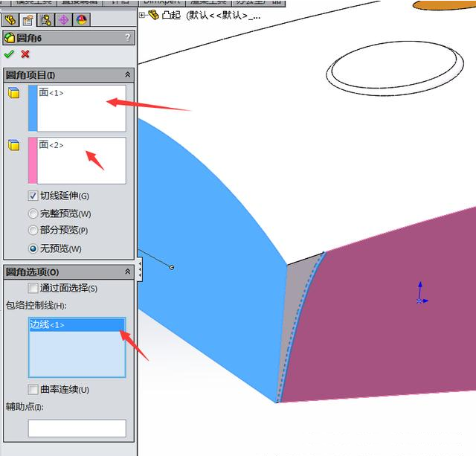Select the 无预览(W) radio button

tap(33, 248)
